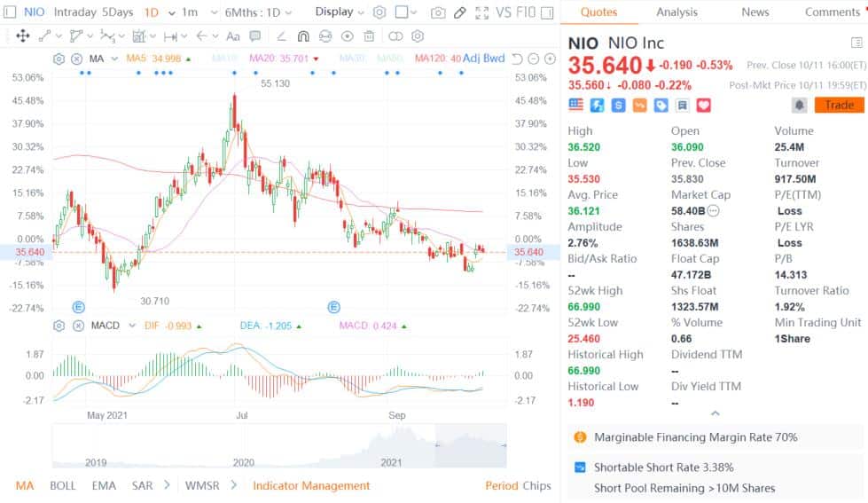Take a chart snapshot with camera icon
Screen dimensions: 868x503
[x=438, y=12]
